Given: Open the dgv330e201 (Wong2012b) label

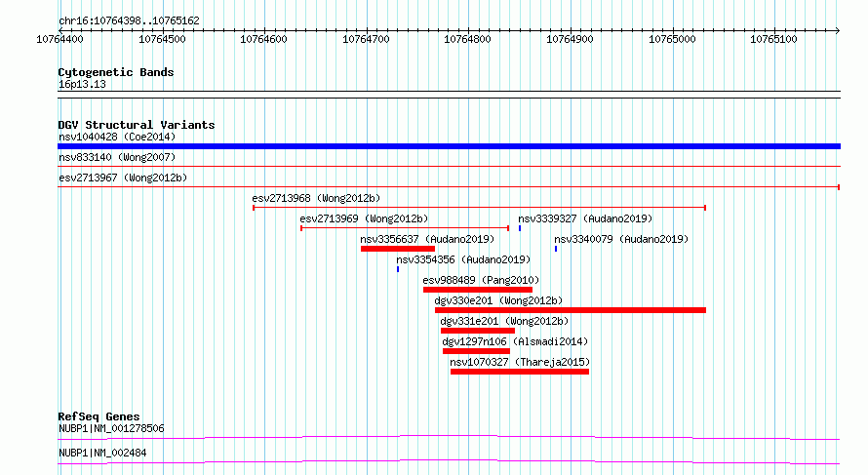Looking at the screenshot, I should tap(498, 300).
